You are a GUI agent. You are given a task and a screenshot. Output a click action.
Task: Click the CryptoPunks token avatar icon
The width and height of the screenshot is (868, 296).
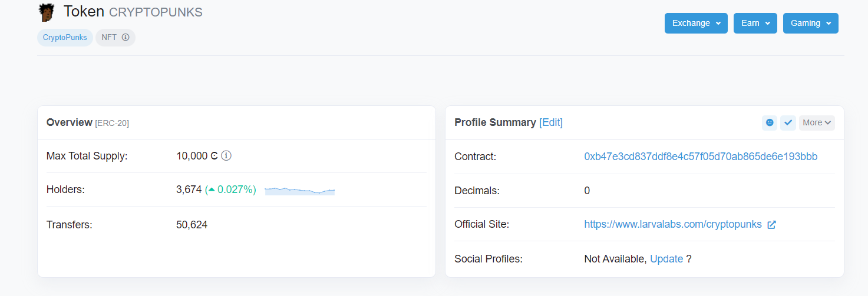[x=47, y=12]
